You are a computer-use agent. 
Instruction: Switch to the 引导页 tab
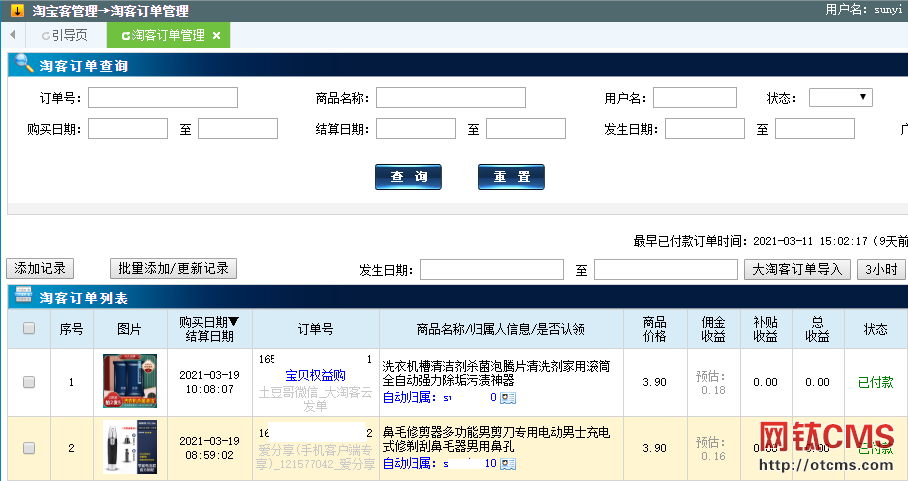[64, 35]
